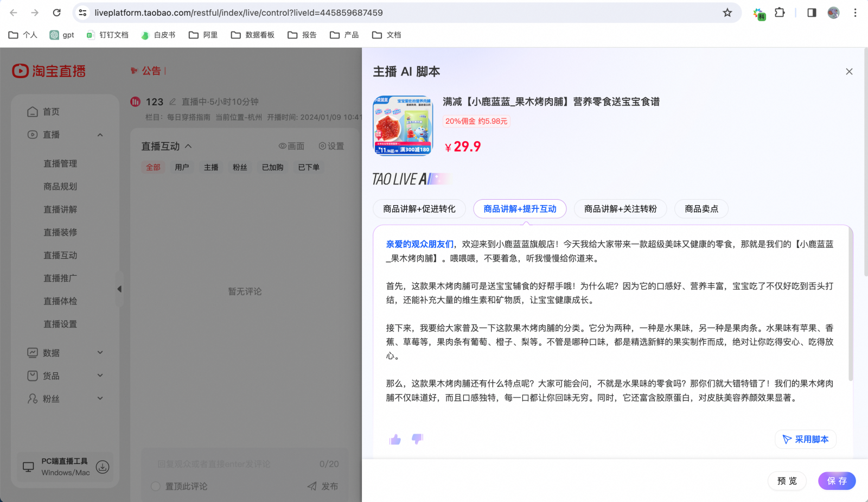Filter comments by 粉丝
Screen dimensions: 868x502
click(x=240, y=167)
